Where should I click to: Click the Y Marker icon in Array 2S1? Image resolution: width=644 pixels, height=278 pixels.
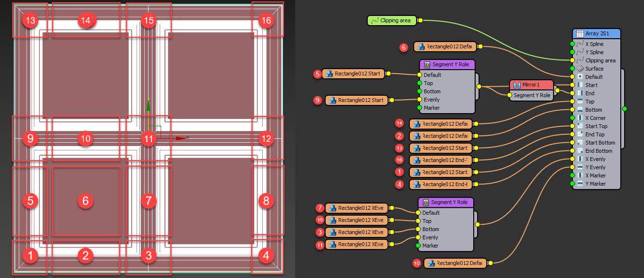[580, 184]
